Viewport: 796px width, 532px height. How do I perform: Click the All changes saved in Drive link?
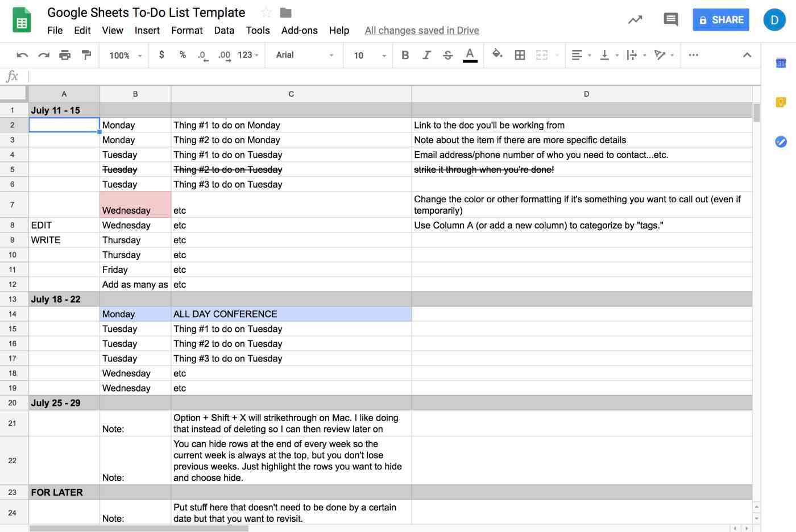click(422, 30)
